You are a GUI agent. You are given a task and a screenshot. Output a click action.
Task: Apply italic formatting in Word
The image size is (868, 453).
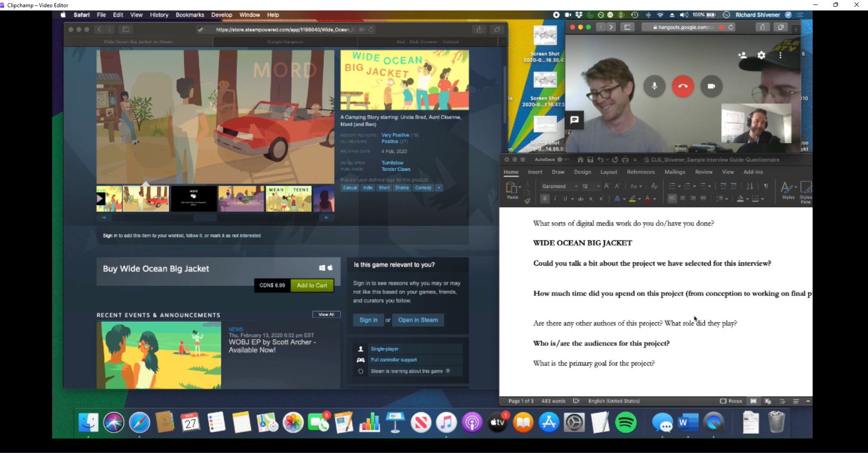point(555,198)
